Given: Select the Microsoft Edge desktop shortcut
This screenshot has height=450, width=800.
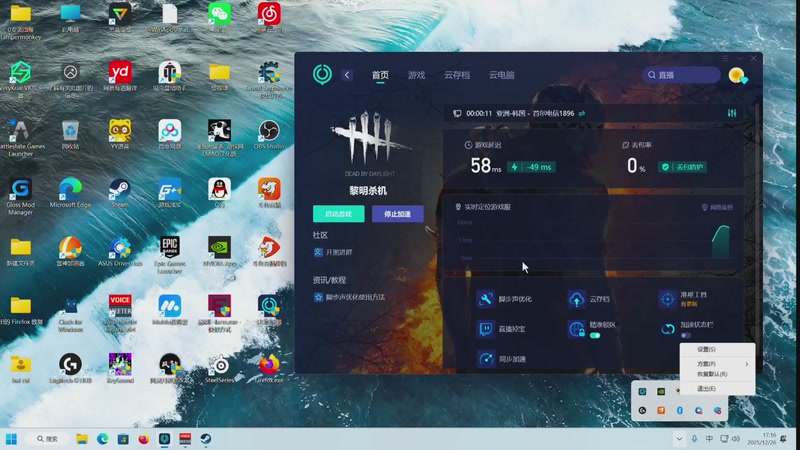Looking at the screenshot, I should coord(70,193).
